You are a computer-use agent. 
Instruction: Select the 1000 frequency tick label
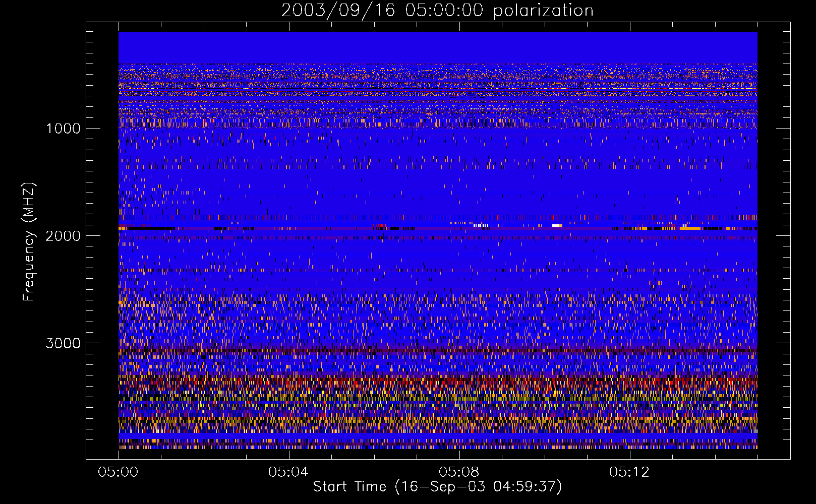coord(63,129)
